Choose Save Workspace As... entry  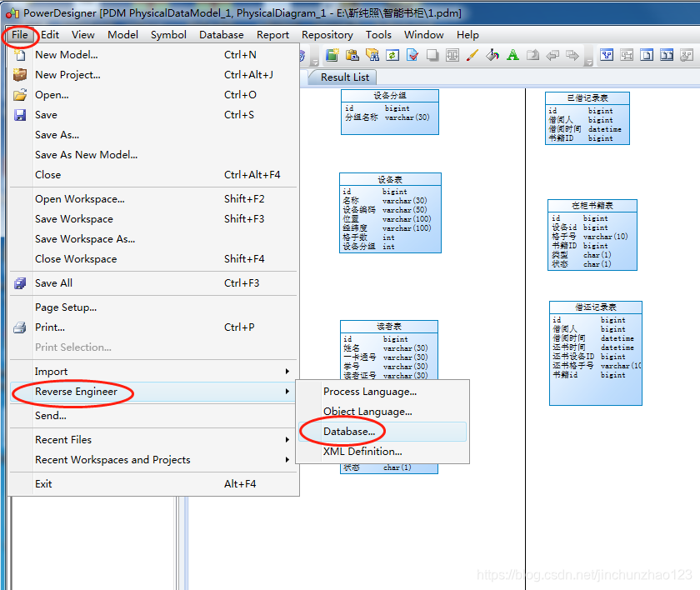click(152, 239)
